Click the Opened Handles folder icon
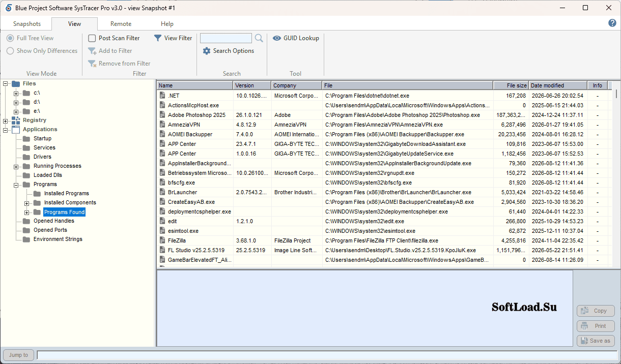This screenshot has width=621, height=364. click(26, 221)
